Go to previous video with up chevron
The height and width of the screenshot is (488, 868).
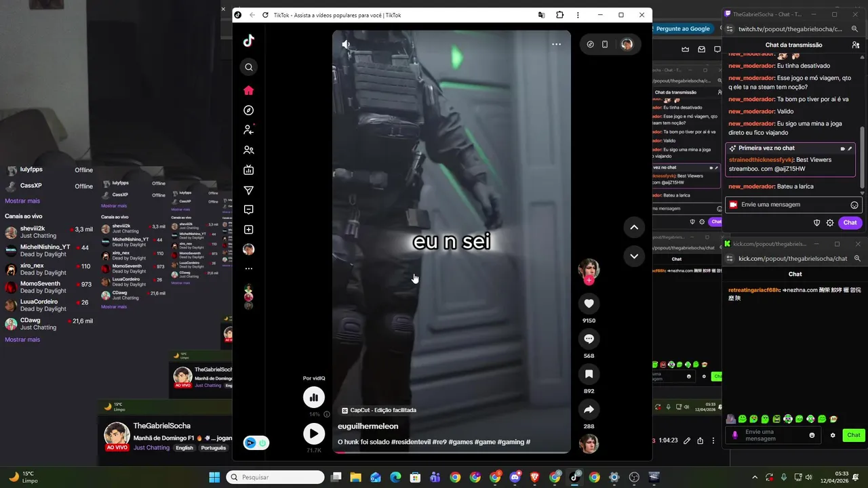point(634,227)
